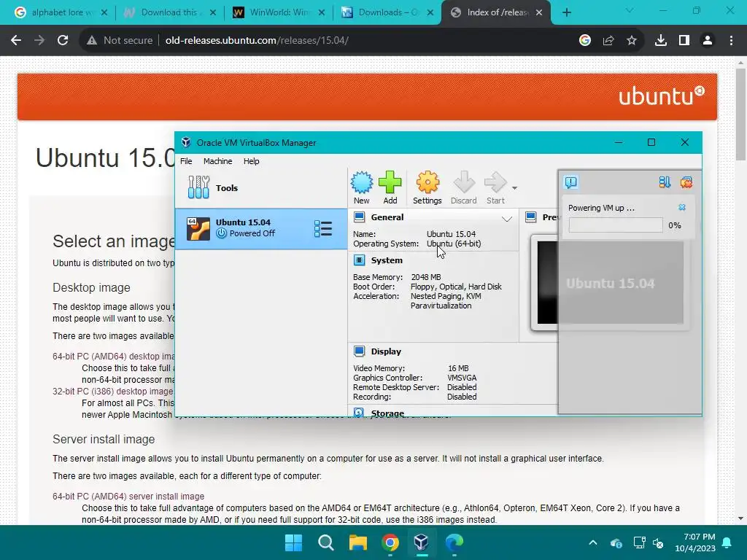Open 32-bit PC (i386) desktop image link
Screen dimensions: 747x560
click(113, 391)
